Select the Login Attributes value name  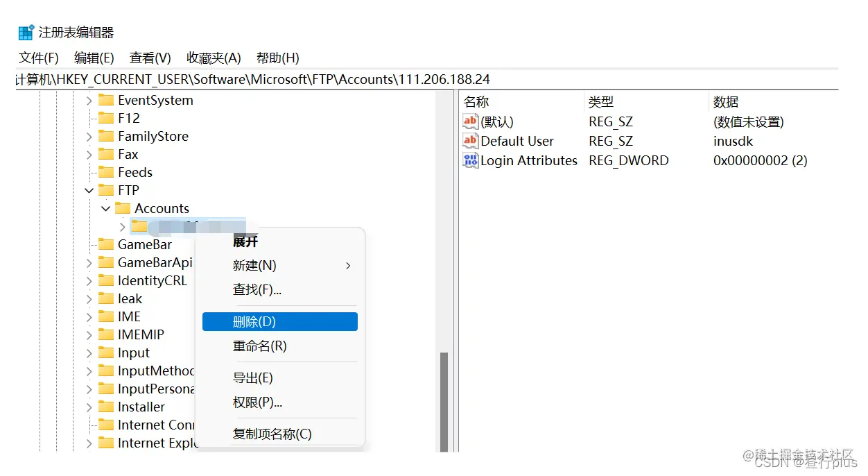coord(529,160)
